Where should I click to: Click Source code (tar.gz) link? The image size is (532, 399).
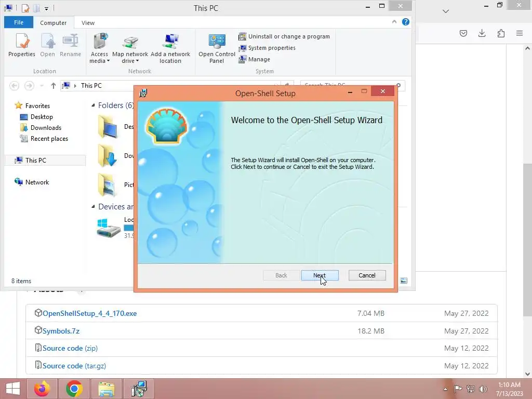pos(74,366)
